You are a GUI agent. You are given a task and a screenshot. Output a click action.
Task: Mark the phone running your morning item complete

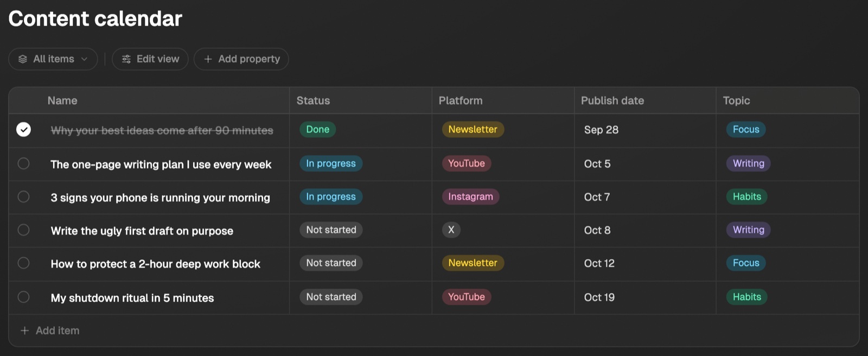(23, 196)
